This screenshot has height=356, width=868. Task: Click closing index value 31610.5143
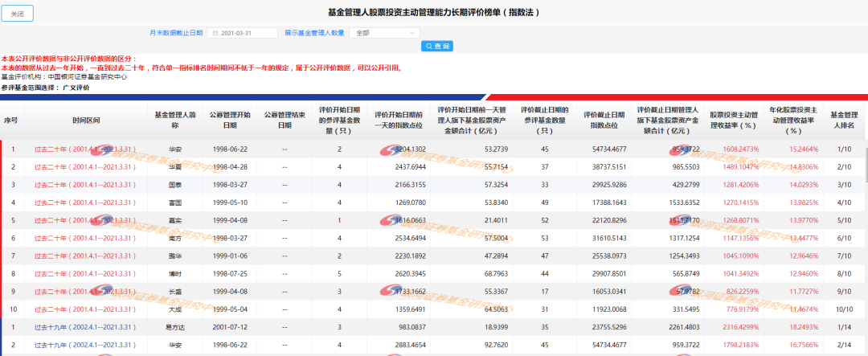(x=608, y=238)
